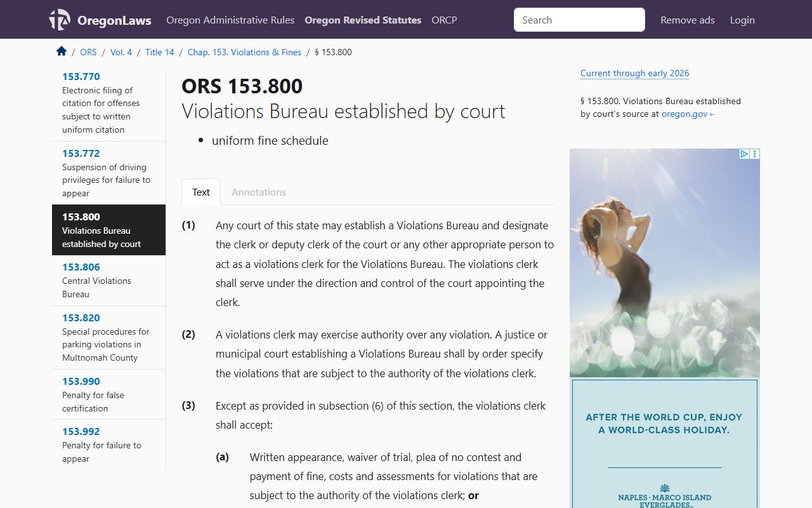The width and height of the screenshot is (812, 508).
Task: Go to Vol. 4 breadcrumb link
Action: coord(121,52)
